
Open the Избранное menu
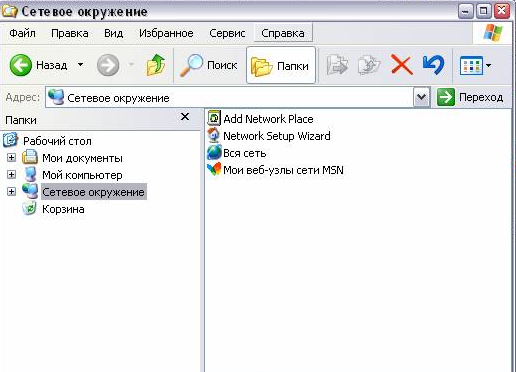click(x=166, y=33)
